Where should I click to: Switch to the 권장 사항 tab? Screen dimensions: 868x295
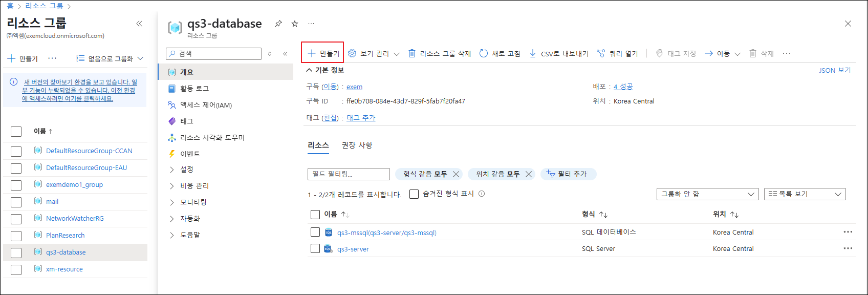click(357, 145)
